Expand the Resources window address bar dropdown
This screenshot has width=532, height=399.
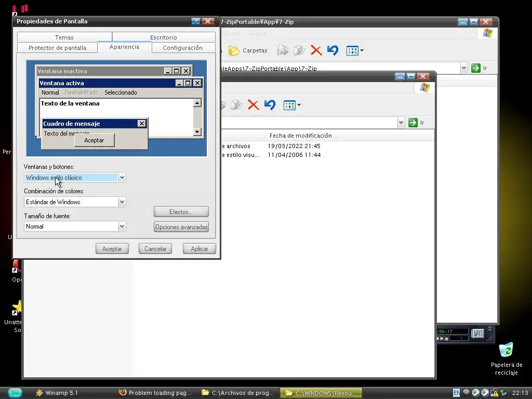coord(401,123)
